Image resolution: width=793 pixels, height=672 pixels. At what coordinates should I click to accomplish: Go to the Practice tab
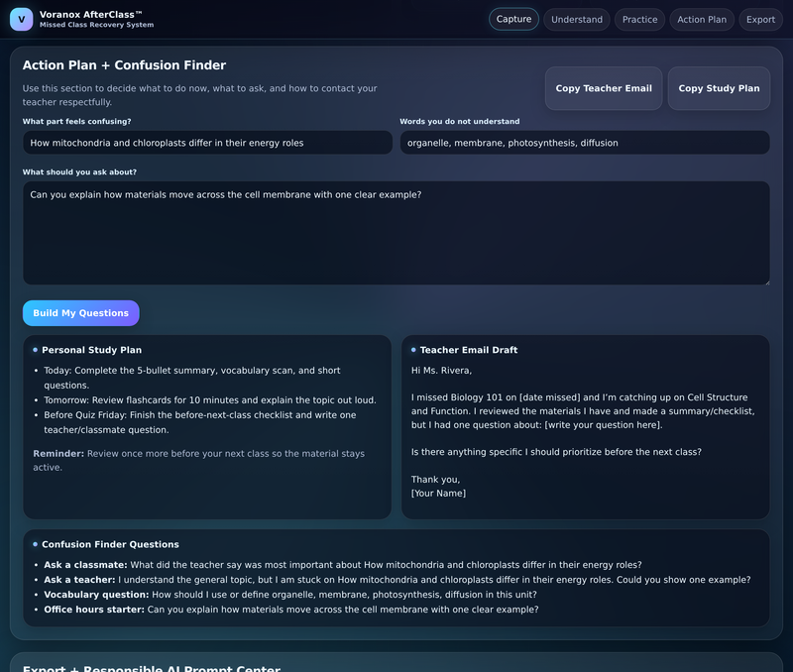pyautogui.click(x=639, y=19)
